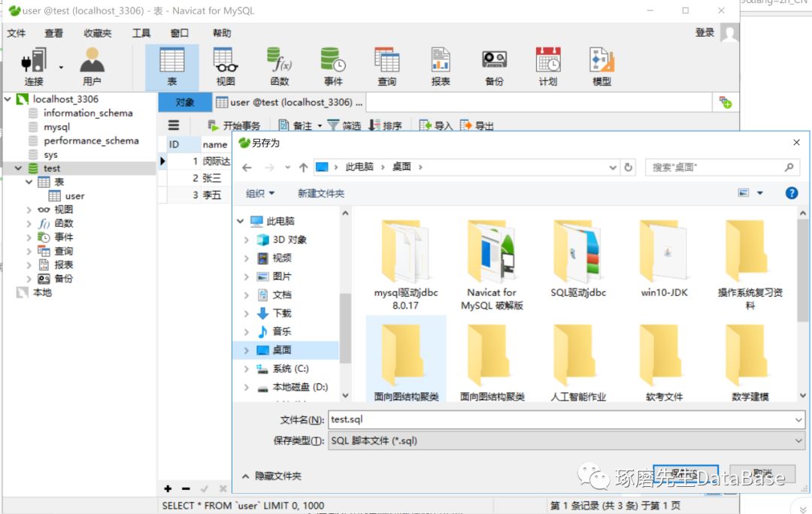Image resolution: width=812 pixels, height=514 pixels.
Task: Open the Report toolbar icon
Action: [x=441, y=66]
